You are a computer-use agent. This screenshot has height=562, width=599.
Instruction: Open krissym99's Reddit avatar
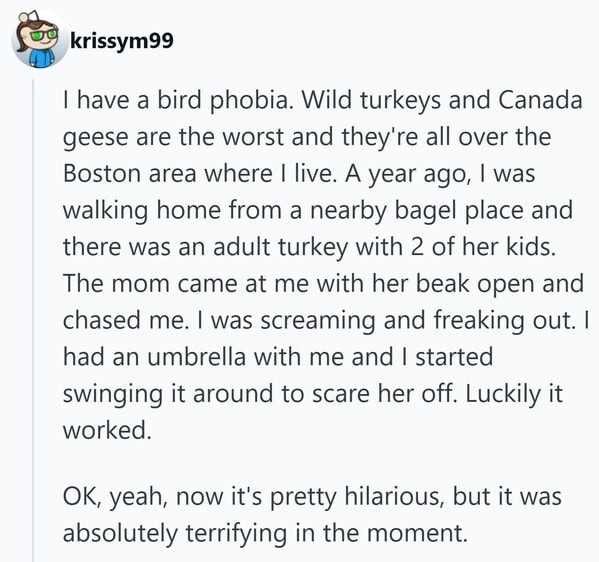(37, 39)
